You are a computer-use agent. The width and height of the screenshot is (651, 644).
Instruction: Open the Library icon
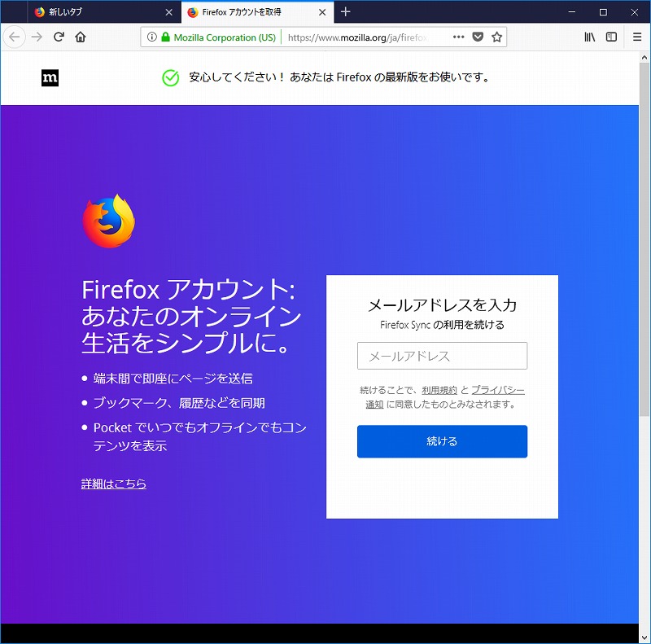pyautogui.click(x=589, y=37)
